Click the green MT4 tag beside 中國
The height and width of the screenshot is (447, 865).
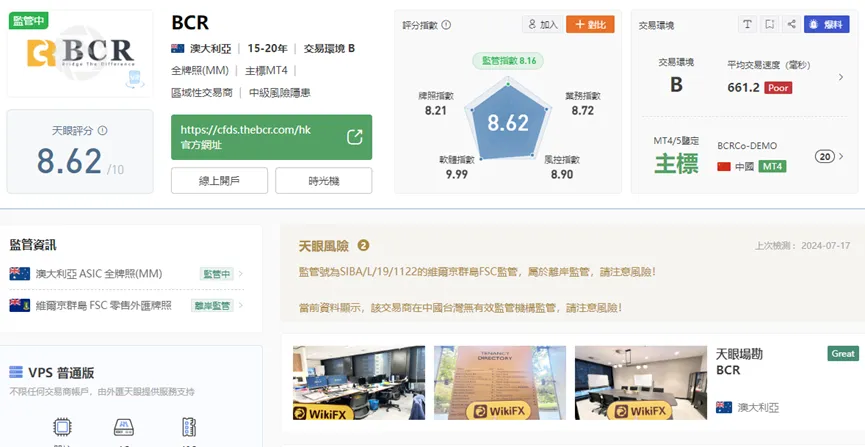pos(772,166)
